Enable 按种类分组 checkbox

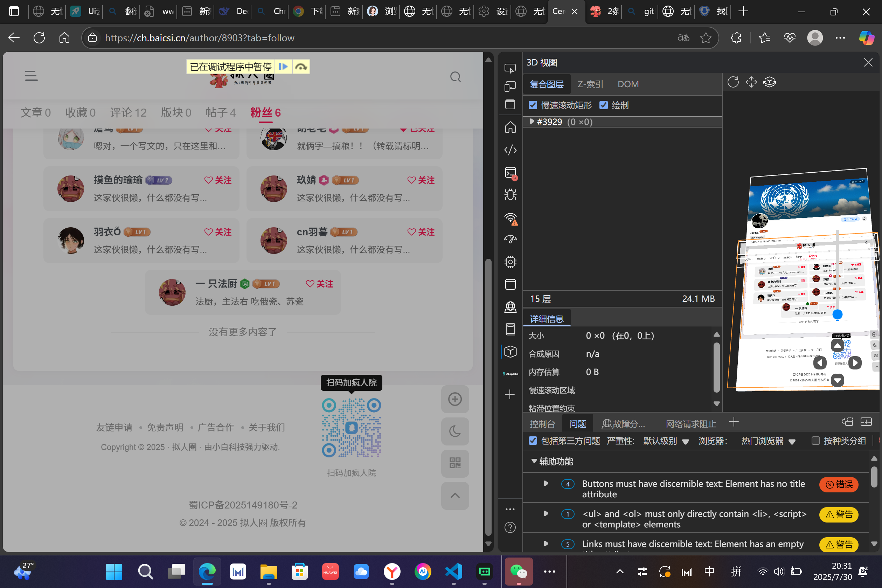816,441
